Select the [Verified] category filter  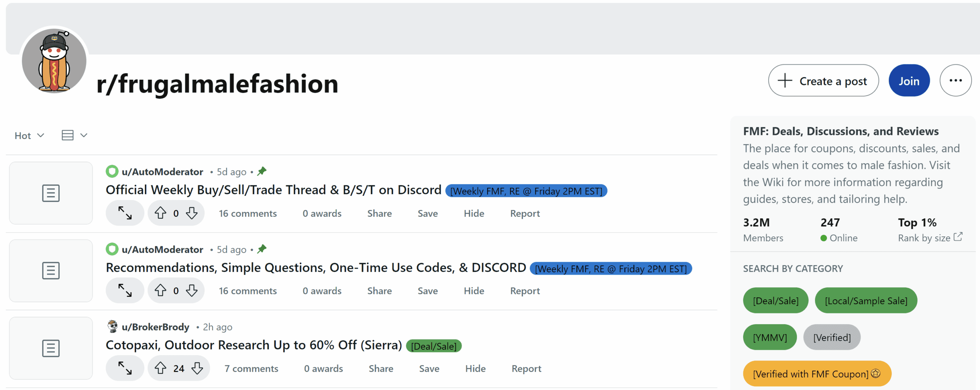(x=831, y=338)
